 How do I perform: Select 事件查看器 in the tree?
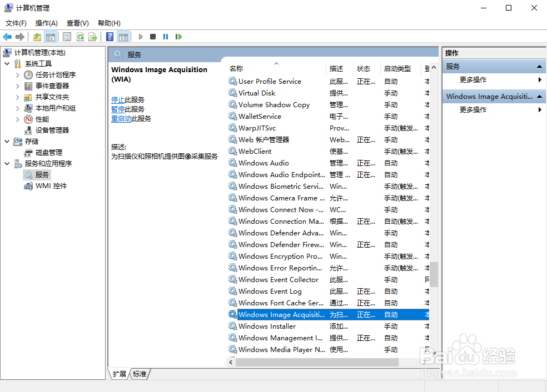coord(52,86)
